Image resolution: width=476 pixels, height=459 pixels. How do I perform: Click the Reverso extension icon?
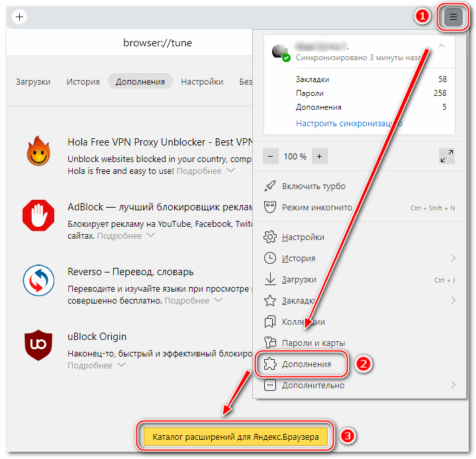(38, 280)
